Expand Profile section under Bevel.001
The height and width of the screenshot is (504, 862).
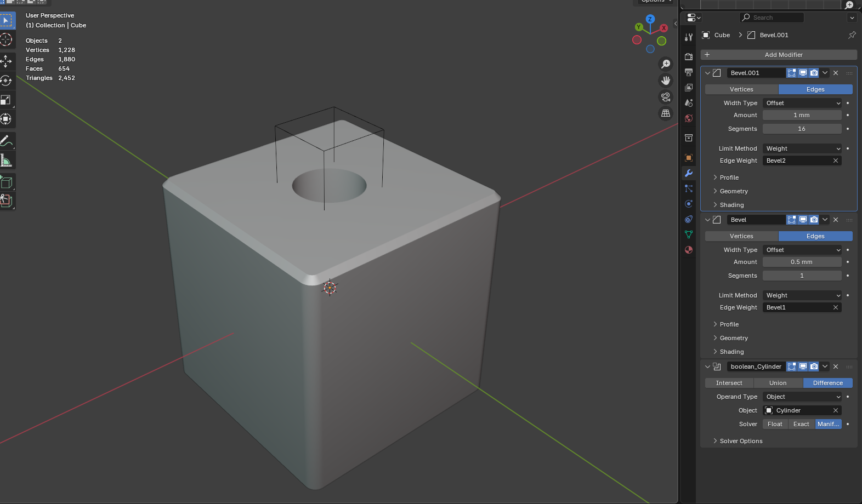(x=729, y=177)
